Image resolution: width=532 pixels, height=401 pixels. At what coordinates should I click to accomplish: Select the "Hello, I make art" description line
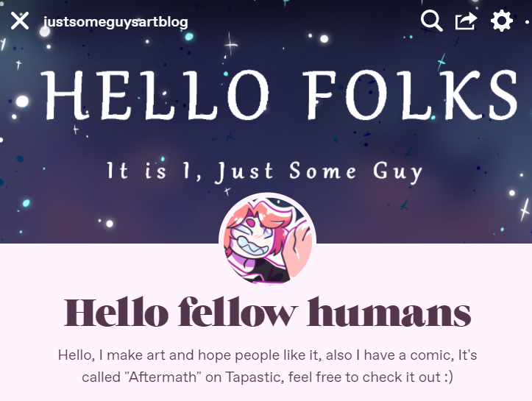[267, 355]
